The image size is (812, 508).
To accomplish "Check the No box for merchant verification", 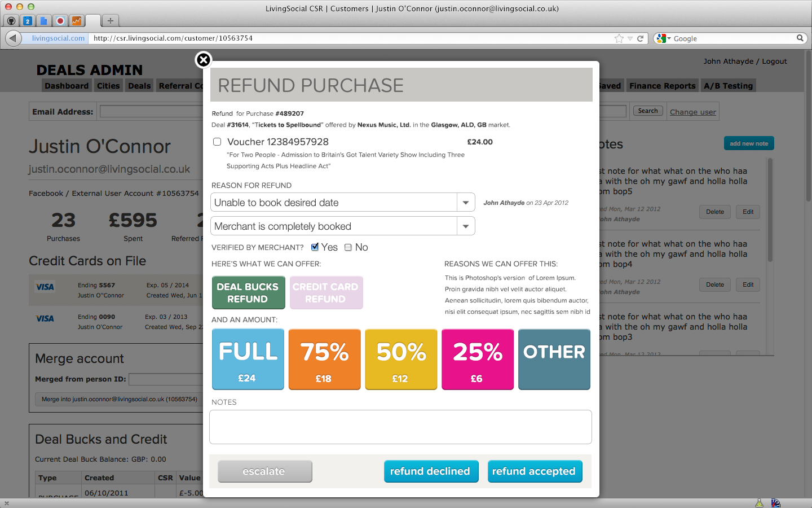I will point(348,247).
